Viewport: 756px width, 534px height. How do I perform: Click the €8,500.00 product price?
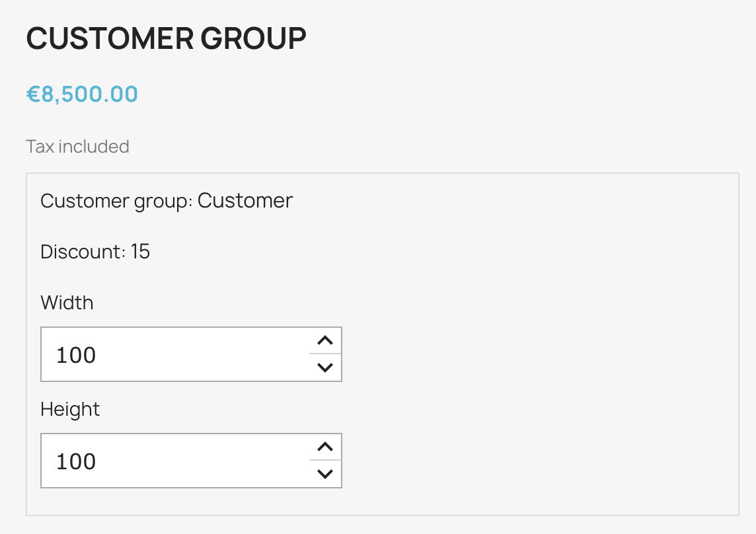coord(82,94)
